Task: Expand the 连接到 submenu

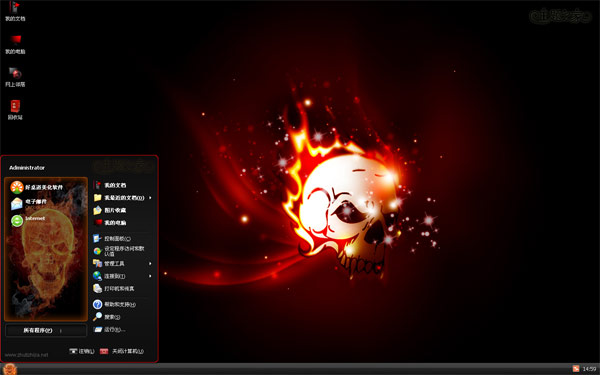Action: (122, 276)
